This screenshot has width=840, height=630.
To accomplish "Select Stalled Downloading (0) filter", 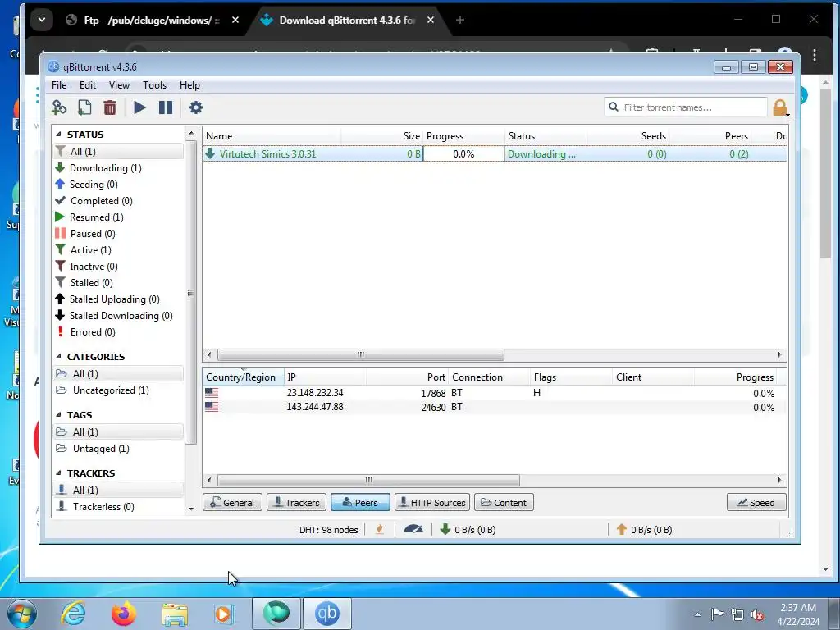I will pos(121,316).
